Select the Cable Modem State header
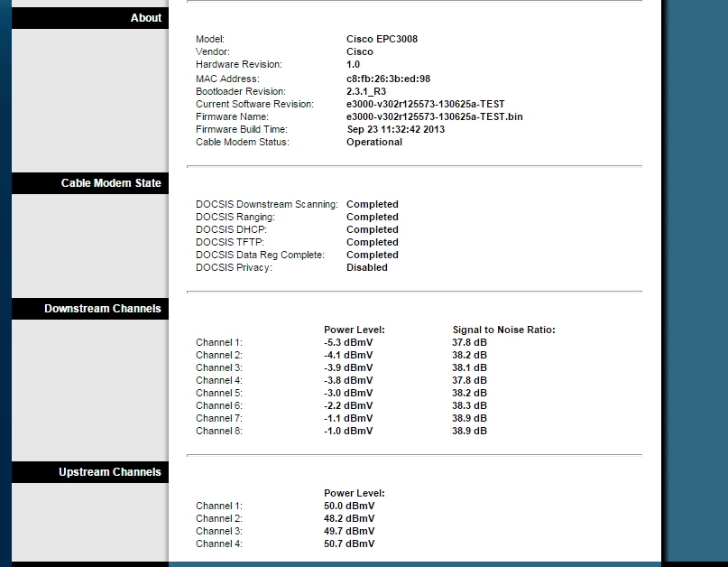Image resolution: width=728 pixels, height=567 pixels. click(x=90, y=183)
